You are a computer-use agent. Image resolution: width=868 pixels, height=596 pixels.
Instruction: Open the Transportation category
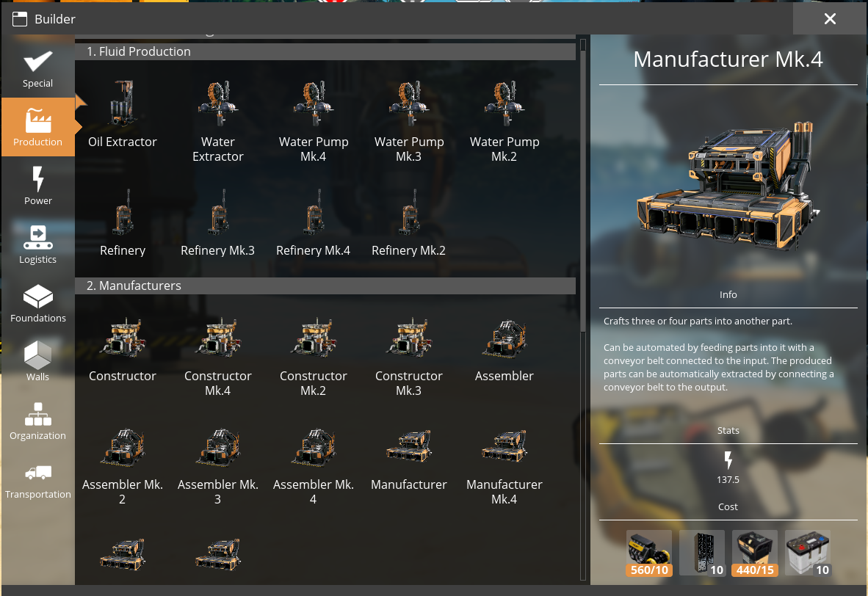coord(37,479)
